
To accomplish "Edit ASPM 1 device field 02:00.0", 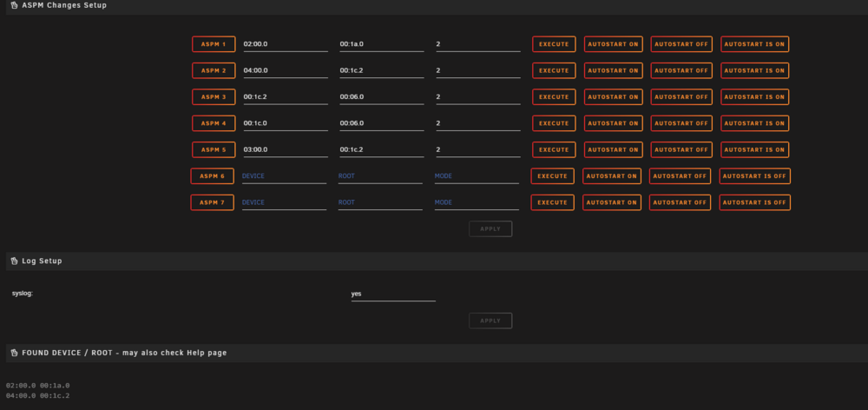I will (x=286, y=44).
